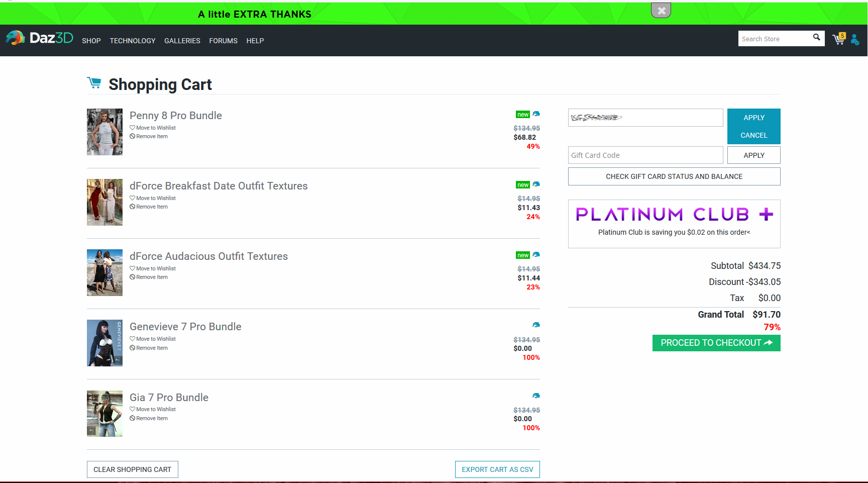This screenshot has height=483, width=868.
Task: Remove Gia 7 Pro Bundle item
Action: pyautogui.click(x=149, y=418)
